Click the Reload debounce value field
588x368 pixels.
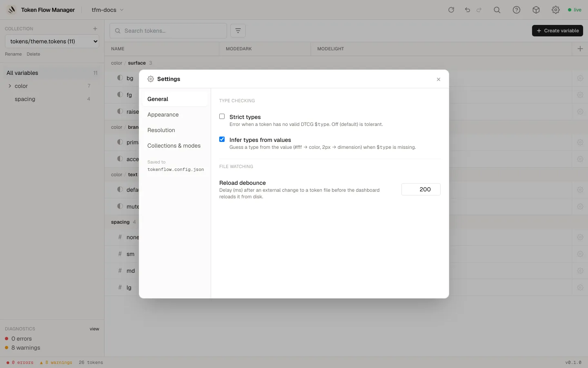click(x=421, y=189)
